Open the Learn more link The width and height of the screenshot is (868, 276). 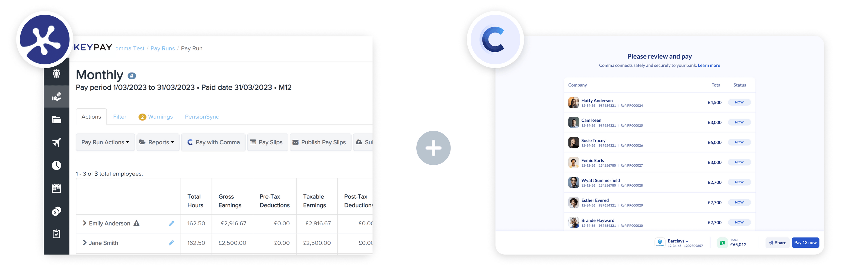709,65
